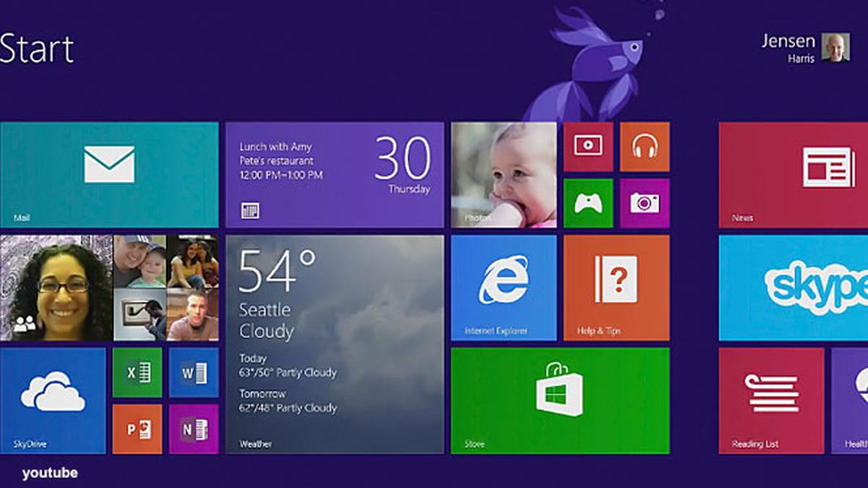This screenshot has width=868, height=488.
Task: Launch the Music headphones tile
Action: click(x=644, y=147)
